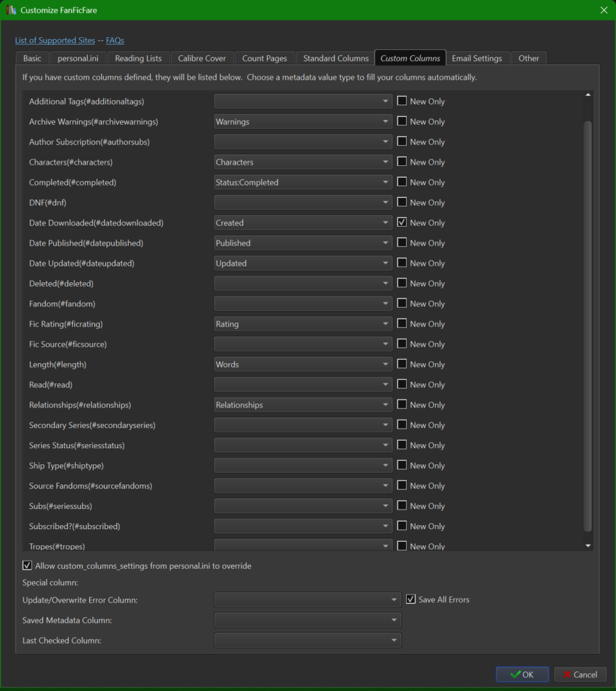Uncheck New Only for Date Downloaded
The height and width of the screenshot is (691, 616).
403,223
